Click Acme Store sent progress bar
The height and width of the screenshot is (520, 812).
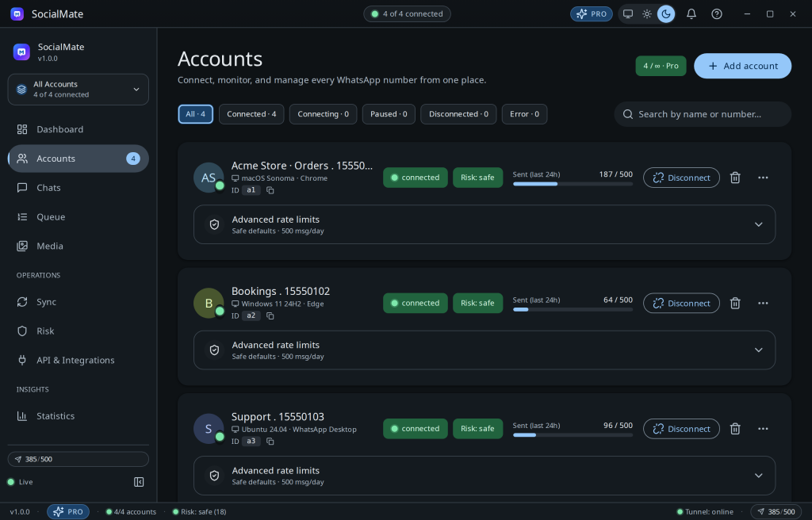tap(573, 184)
